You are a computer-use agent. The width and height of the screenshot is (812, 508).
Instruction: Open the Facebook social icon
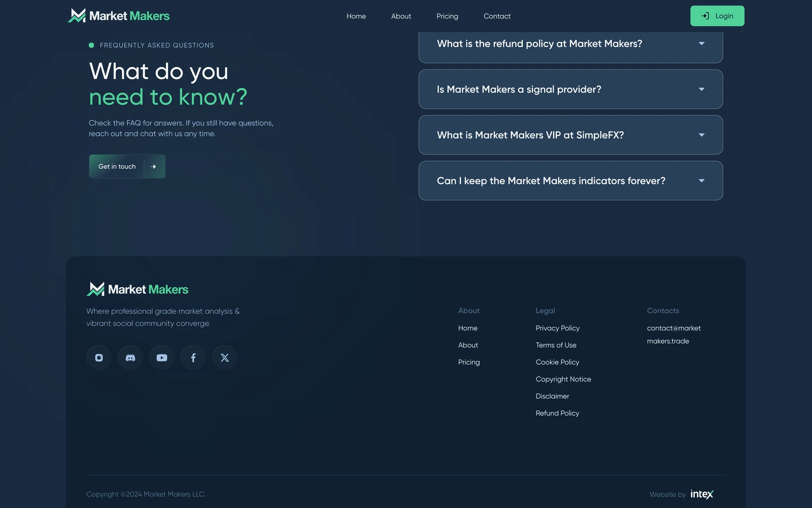pos(193,358)
